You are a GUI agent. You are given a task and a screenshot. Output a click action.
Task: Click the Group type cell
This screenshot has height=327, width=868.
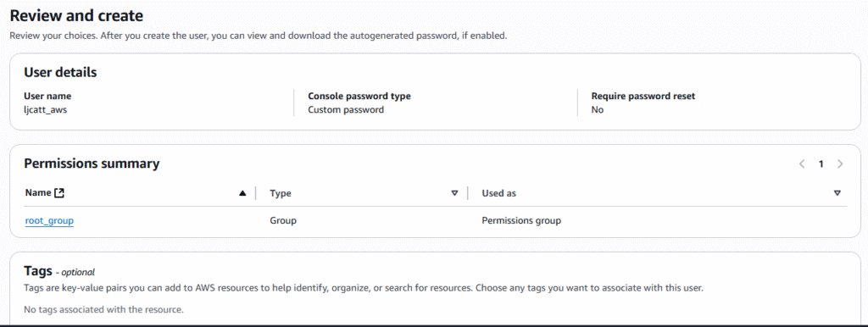click(283, 221)
